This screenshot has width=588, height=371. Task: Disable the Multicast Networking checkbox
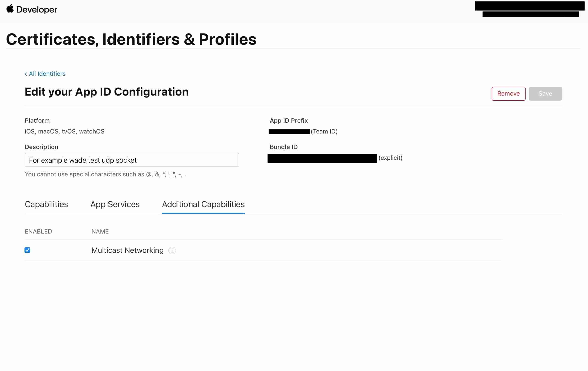click(27, 250)
